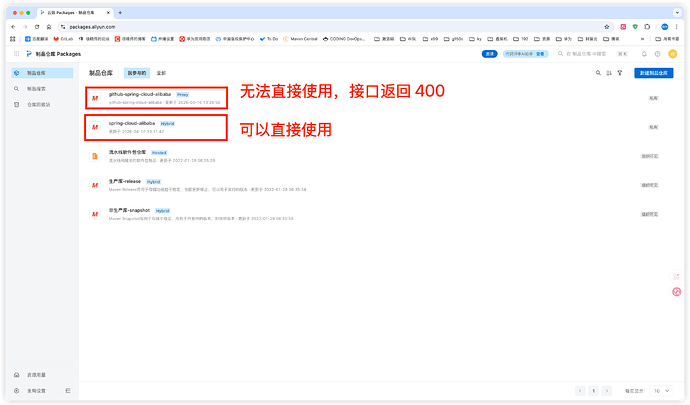Click the sort icon in list toolbar
Image resolution: width=690 pixels, height=405 pixels.
(609, 73)
